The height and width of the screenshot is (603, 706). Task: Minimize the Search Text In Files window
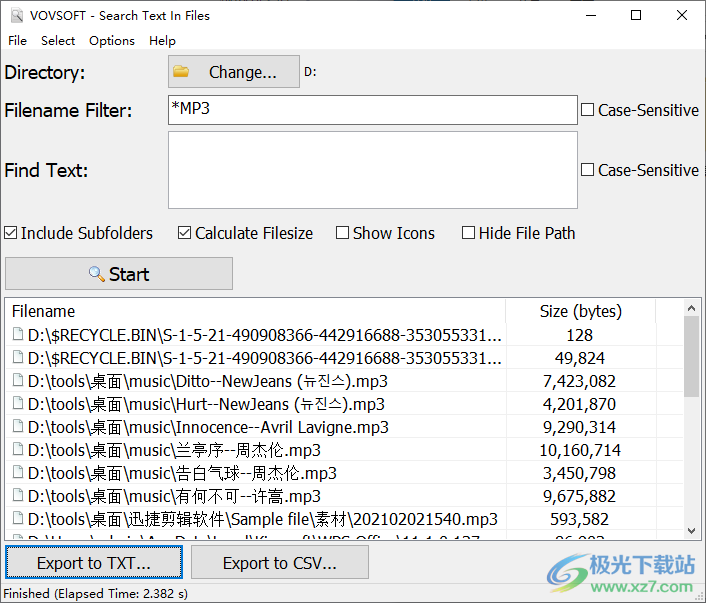[591, 16]
